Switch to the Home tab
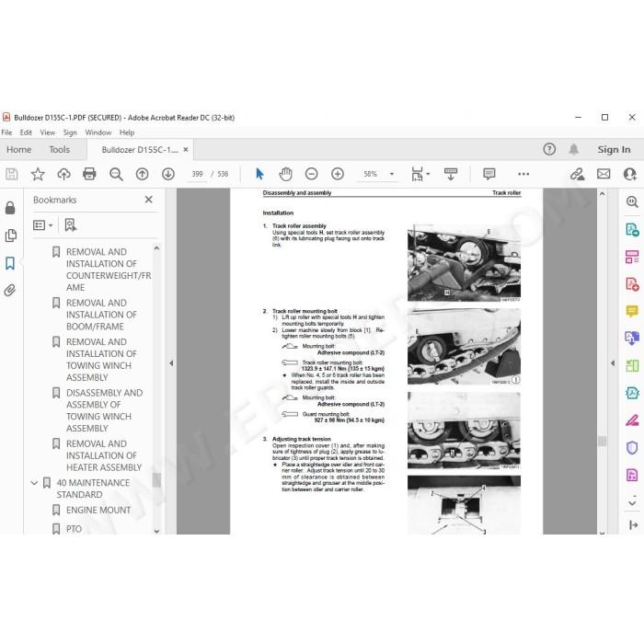This screenshot has height=644, width=644. point(19,149)
